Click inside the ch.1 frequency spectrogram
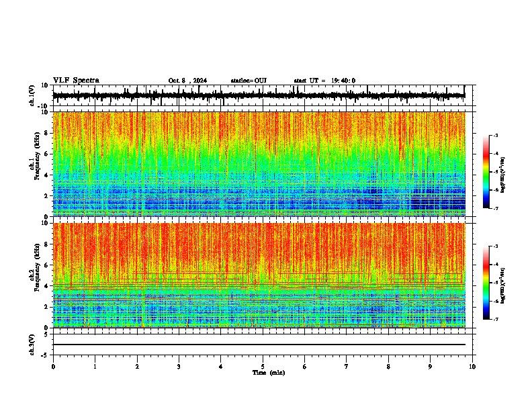 pyautogui.click(x=259, y=164)
